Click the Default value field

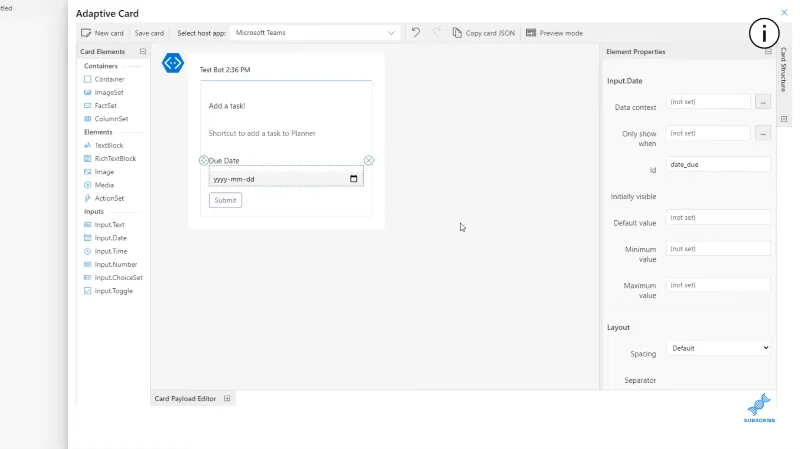718,217
